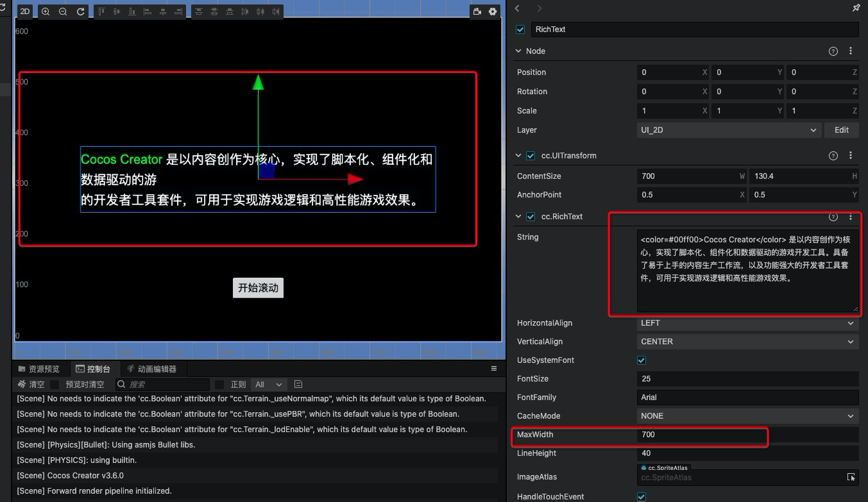Open help for cc.RichText component
868x502 pixels.
(x=833, y=217)
